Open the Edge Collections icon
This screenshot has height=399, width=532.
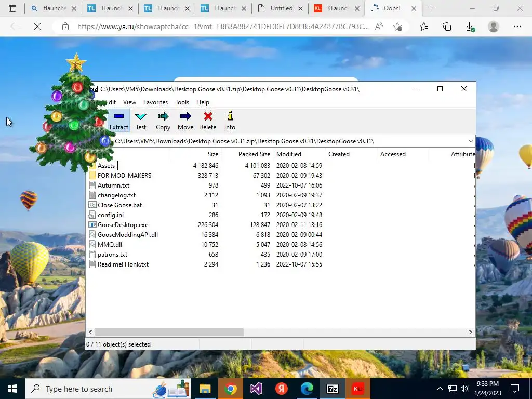[x=447, y=26]
